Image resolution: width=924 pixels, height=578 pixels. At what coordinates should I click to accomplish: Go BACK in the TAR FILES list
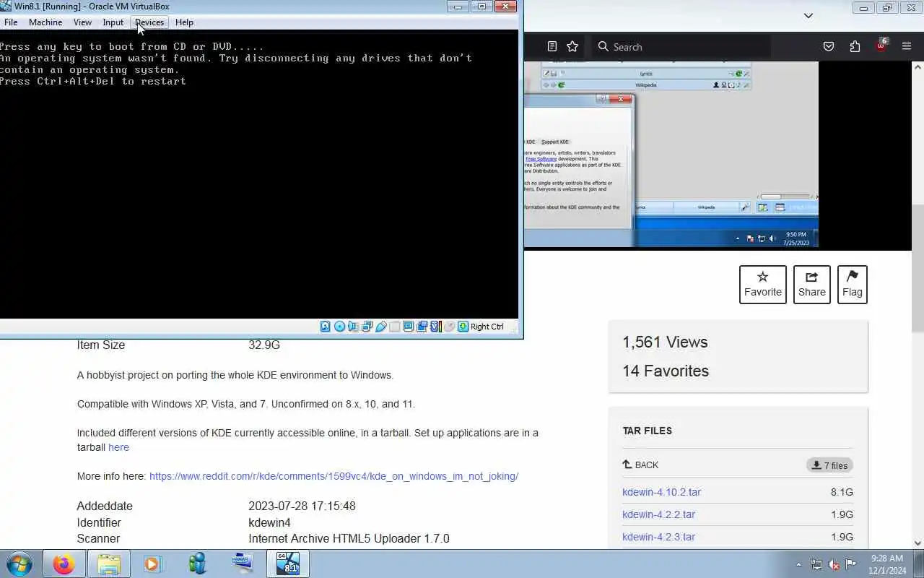640,465
